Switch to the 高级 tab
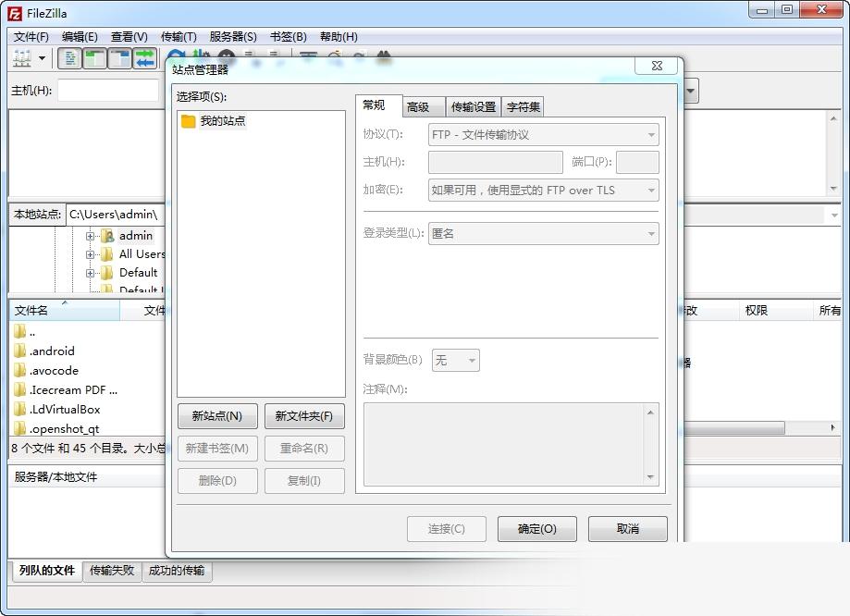This screenshot has height=616, width=850. point(424,107)
